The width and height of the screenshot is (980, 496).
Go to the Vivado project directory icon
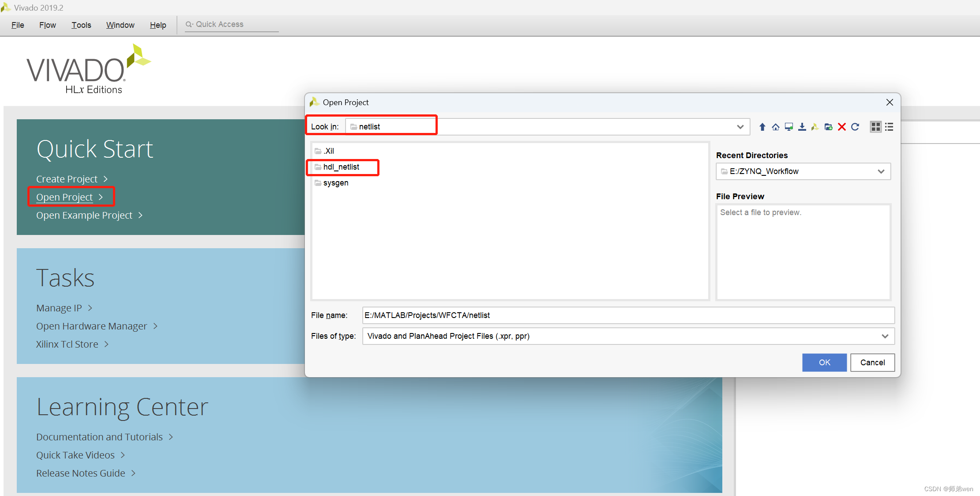[815, 127]
